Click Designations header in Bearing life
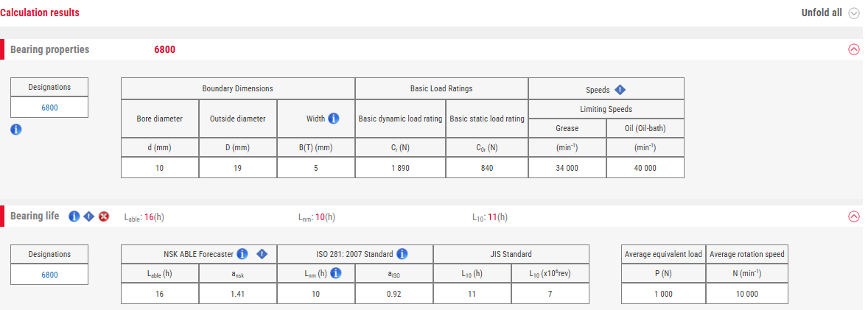Screen dimensions: 868x310 (49, 254)
